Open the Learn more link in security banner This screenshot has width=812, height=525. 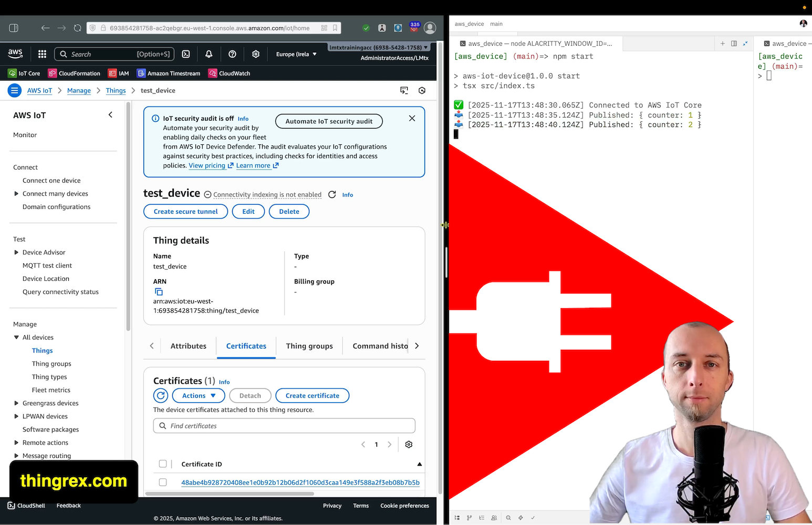point(254,165)
